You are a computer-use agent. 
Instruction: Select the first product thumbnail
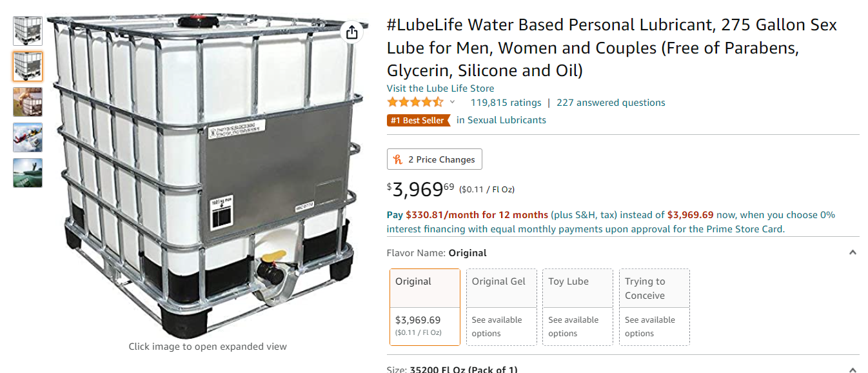(x=28, y=30)
